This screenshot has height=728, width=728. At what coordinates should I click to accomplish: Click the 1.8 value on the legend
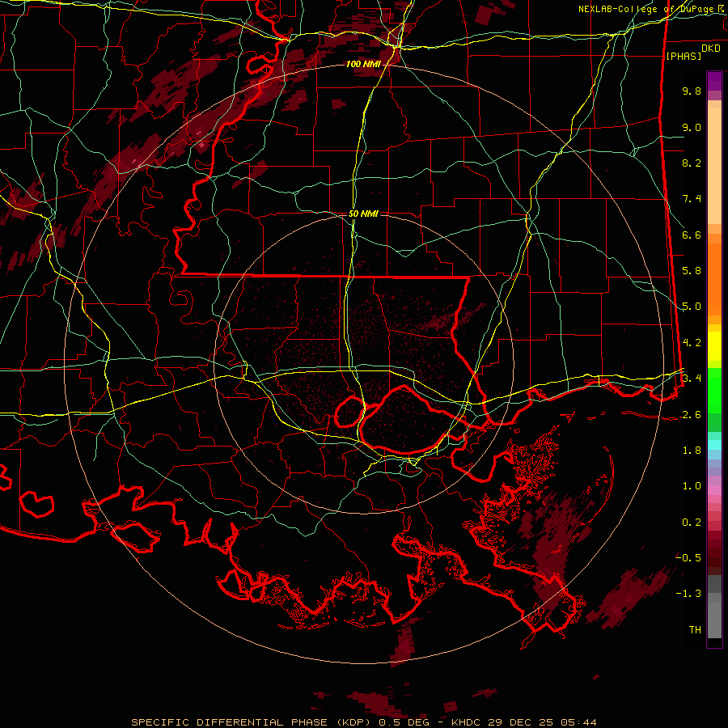point(692,451)
